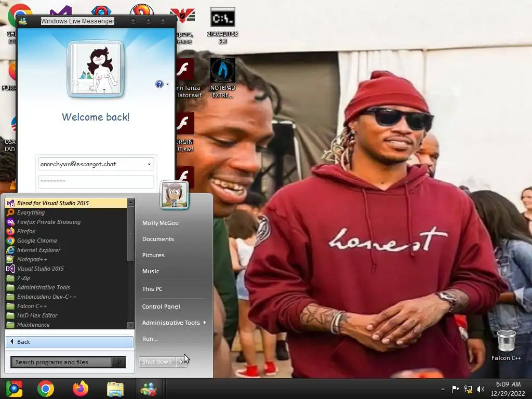Click the Shut down button
Viewport: 532px width, 399px height.
pyautogui.click(x=157, y=362)
